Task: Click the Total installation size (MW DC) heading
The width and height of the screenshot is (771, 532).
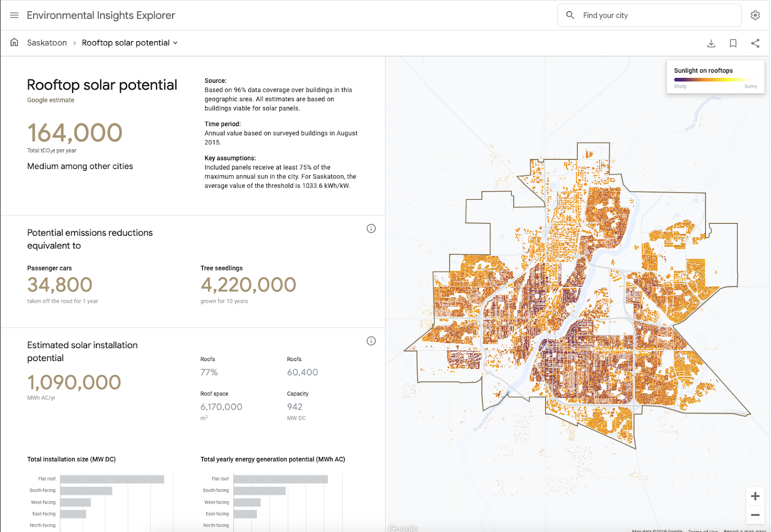Action: (71, 459)
